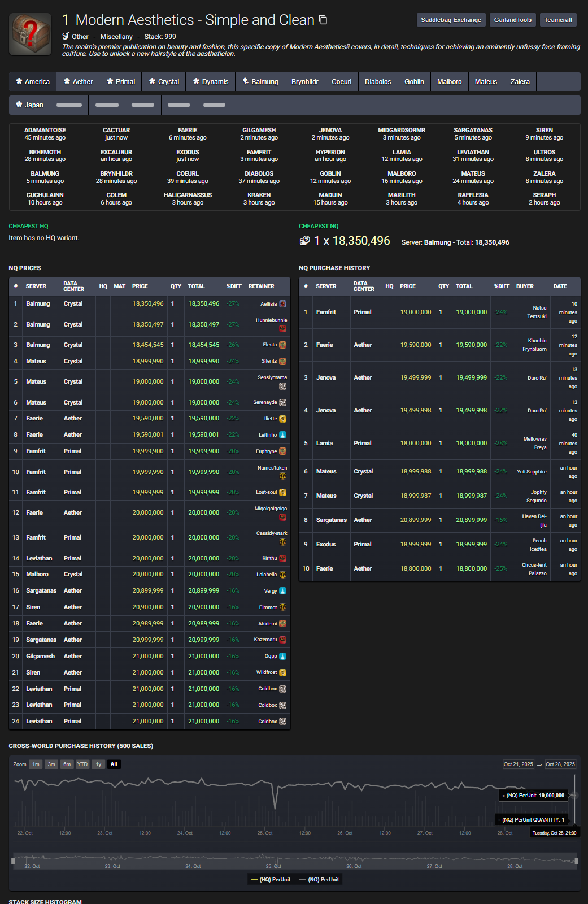The width and height of the screenshot is (588, 904).
Task: Open the Balmung home world tab
Action: [x=260, y=82]
